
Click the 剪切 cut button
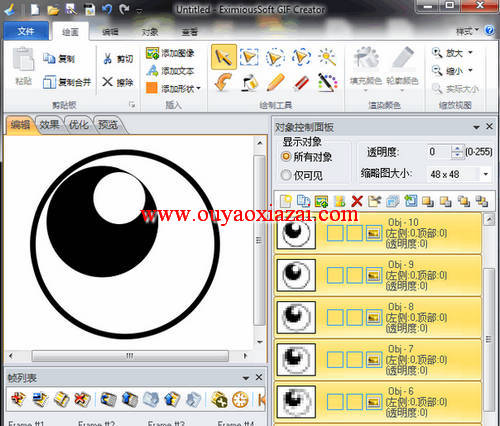(118, 59)
